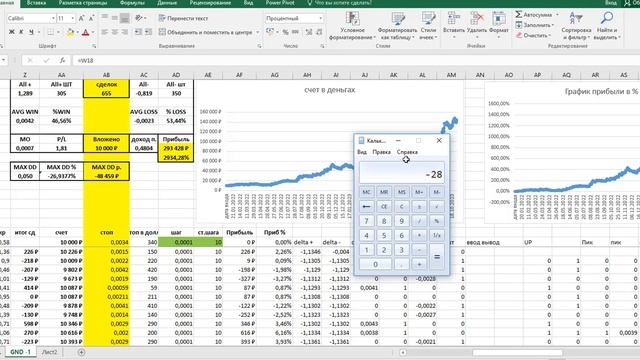Toggle Перенести текст wrap text

[183, 18]
